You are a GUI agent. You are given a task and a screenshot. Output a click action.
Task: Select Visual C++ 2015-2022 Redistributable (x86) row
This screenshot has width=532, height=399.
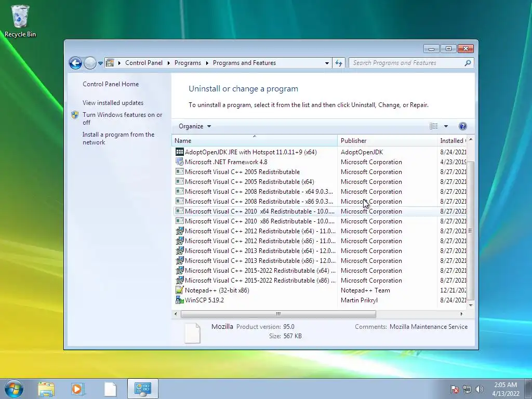click(320, 280)
